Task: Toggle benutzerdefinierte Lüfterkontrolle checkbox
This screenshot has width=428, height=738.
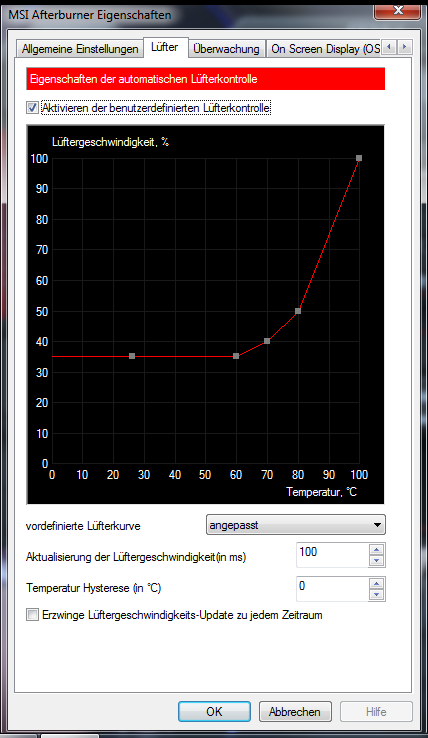Action: click(x=32, y=108)
